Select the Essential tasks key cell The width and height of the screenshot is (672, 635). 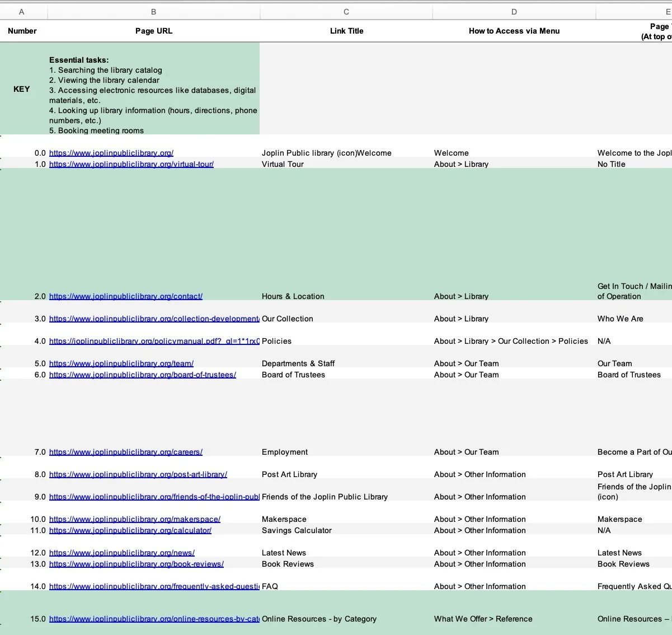coord(153,89)
